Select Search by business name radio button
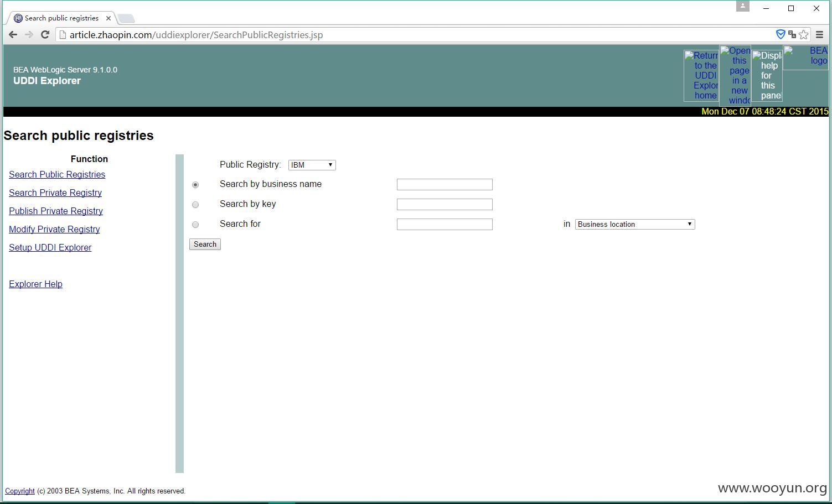This screenshot has height=504, width=832. click(x=195, y=185)
